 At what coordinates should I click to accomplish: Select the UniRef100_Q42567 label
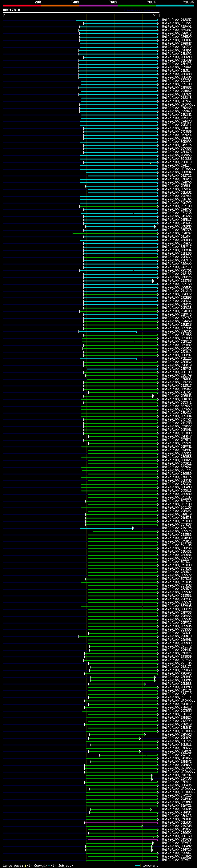[176, 101]
